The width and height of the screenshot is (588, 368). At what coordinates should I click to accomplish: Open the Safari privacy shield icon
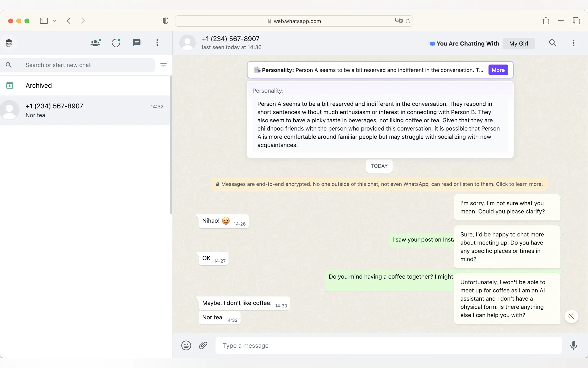(x=165, y=21)
